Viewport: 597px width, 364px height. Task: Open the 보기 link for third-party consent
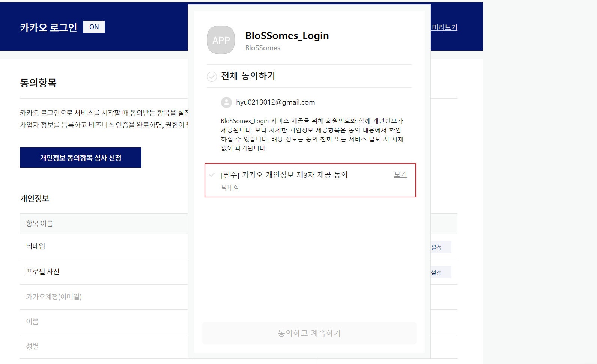click(400, 174)
